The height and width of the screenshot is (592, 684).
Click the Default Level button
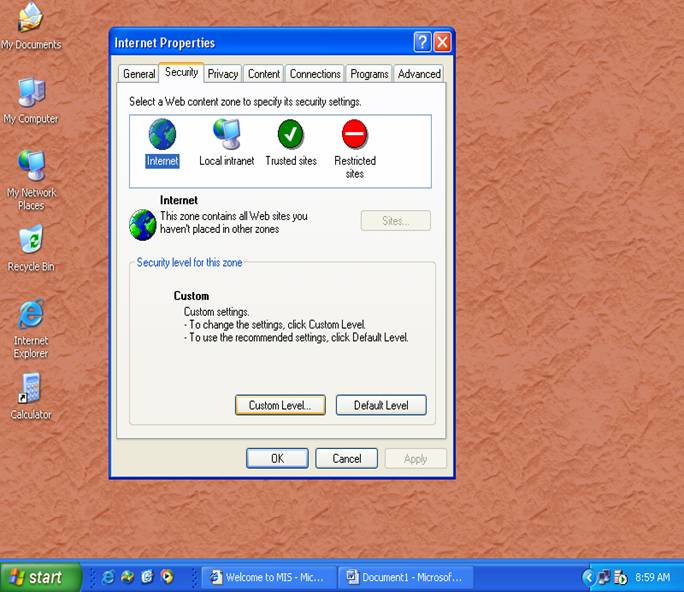tap(381, 405)
